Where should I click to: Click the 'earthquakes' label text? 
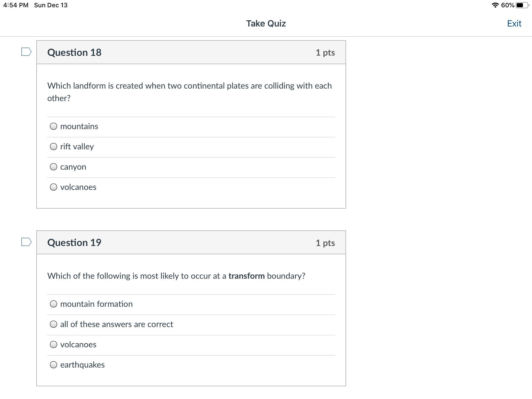[82, 365]
